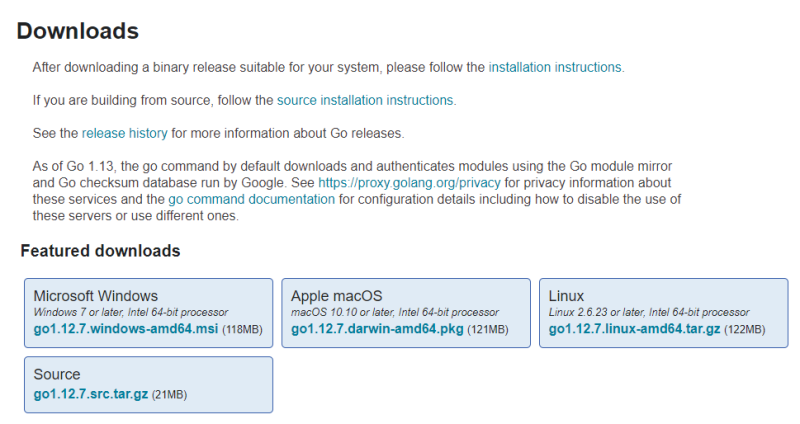Click the Windows 7 or later requirement text
800x424 pixels.
click(x=131, y=313)
